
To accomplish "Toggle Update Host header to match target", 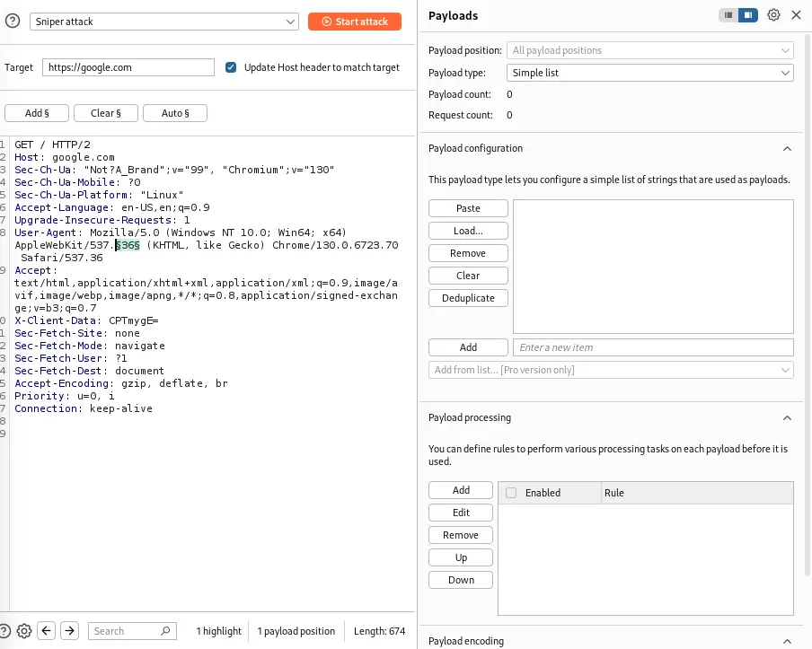I will tap(231, 67).
